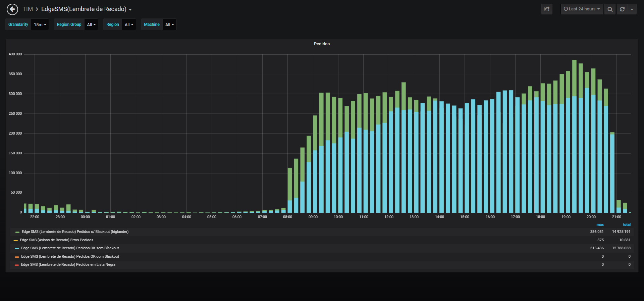The width and height of the screenshot is (644, 301).
Task: Toggle Erros Pedidos series in legend
Action: coord(56,240)
